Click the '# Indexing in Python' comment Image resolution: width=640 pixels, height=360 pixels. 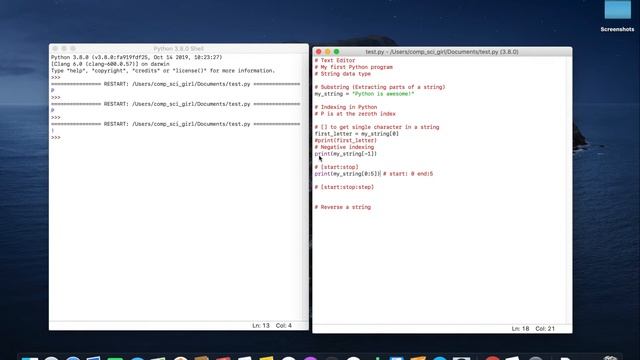click(346, 107)
